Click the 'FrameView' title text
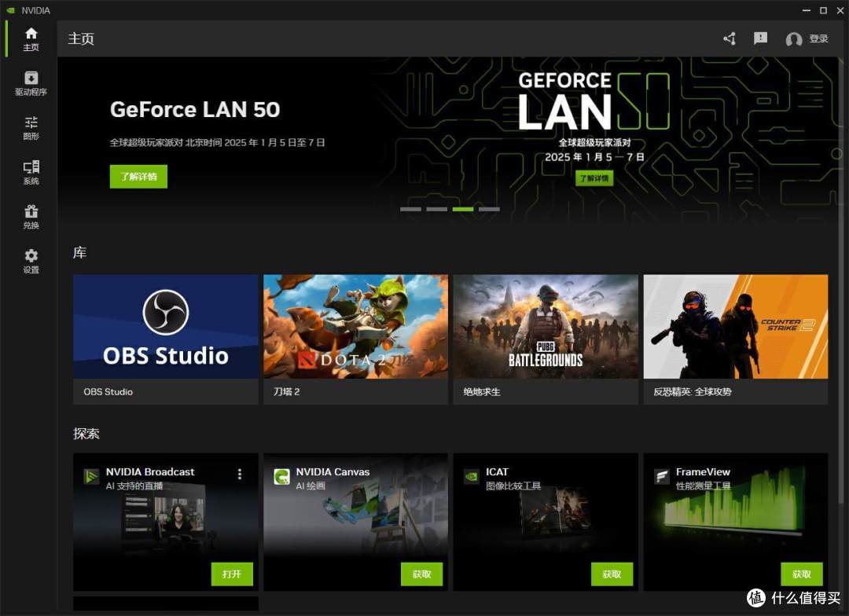The height and width of the screenshot is (616, 849). pyautogui.click(x=703, y=471)
